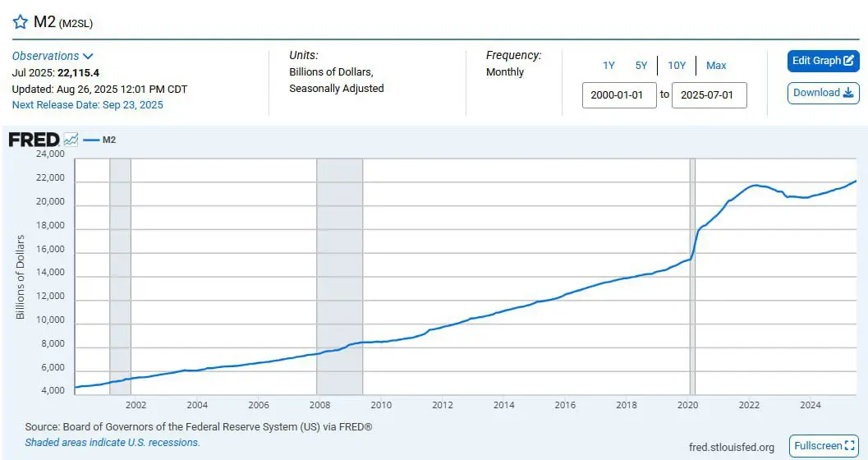Click the Download button
The height and width of the screenshot is (460, 868).
click(823, 93)
